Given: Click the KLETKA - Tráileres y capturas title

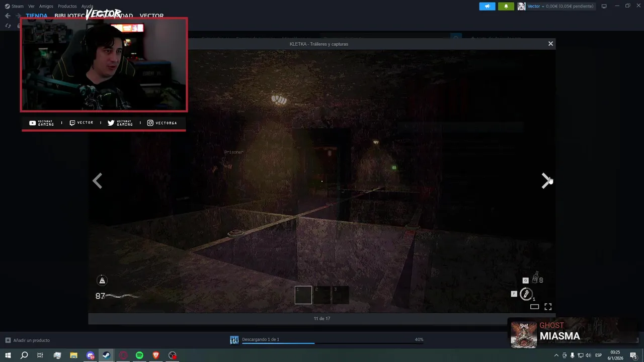Looking at the screenshot, I should pos(319,44).
